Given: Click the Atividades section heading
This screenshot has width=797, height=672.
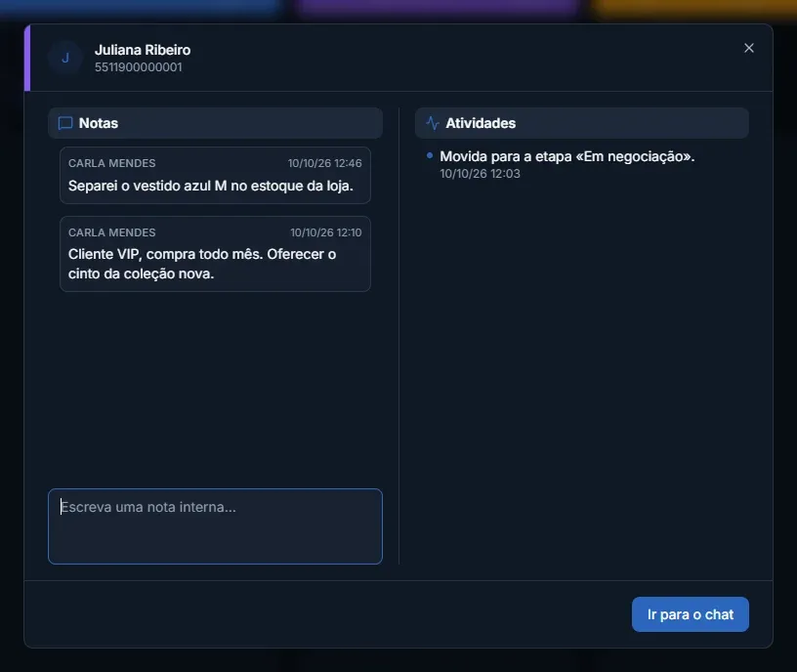Looking at the screenshot, I should [x=481, y=123].
